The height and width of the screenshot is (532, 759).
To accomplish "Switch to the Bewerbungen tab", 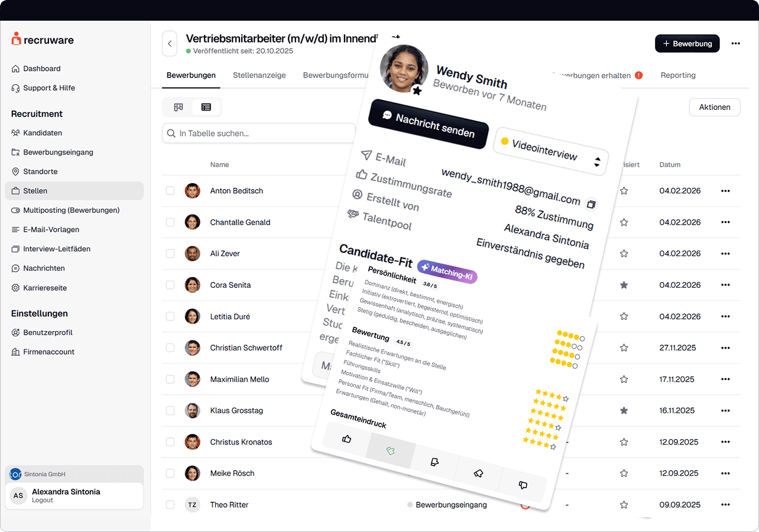I will pyautogui.click(x=191, y=75).
